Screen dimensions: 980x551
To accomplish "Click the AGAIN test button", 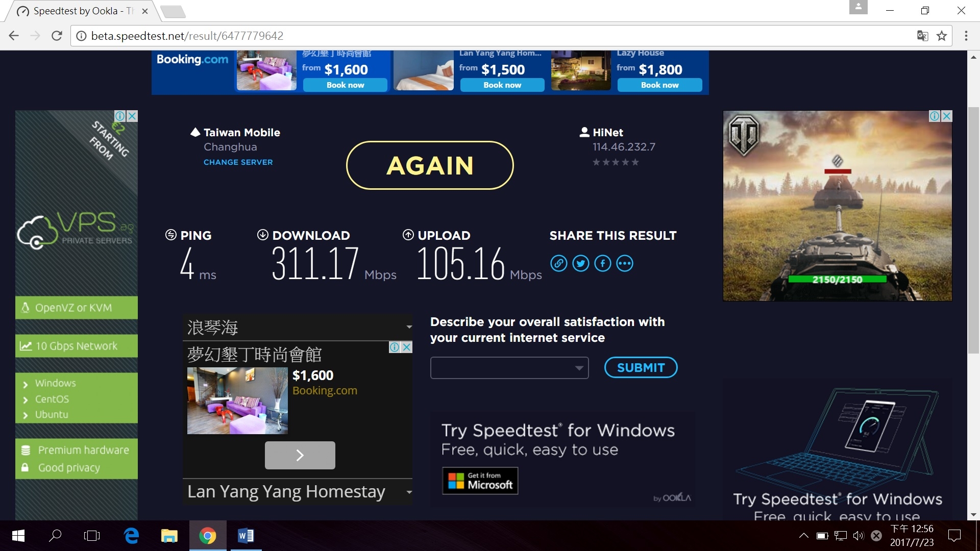I will tap(430, 165).
